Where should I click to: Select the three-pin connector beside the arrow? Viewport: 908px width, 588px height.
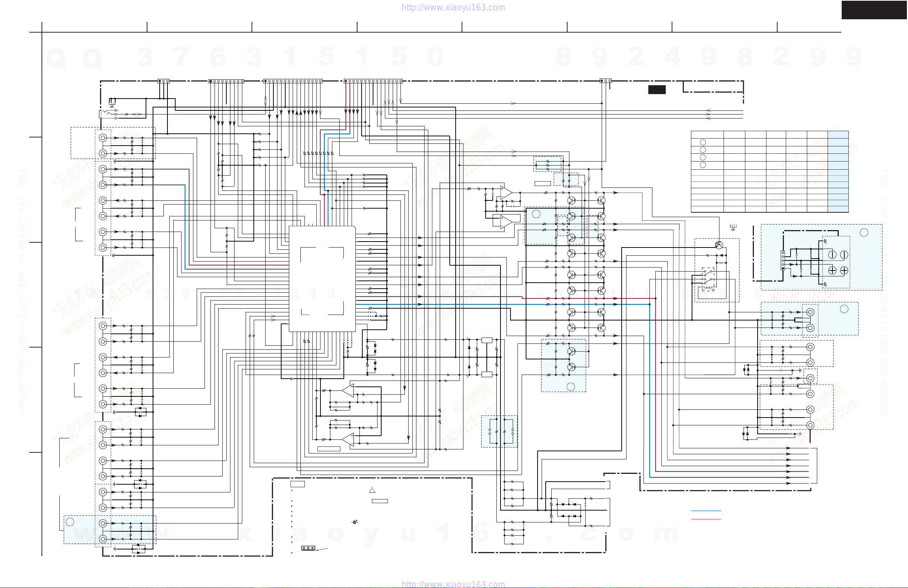click(x=308, y=548)
